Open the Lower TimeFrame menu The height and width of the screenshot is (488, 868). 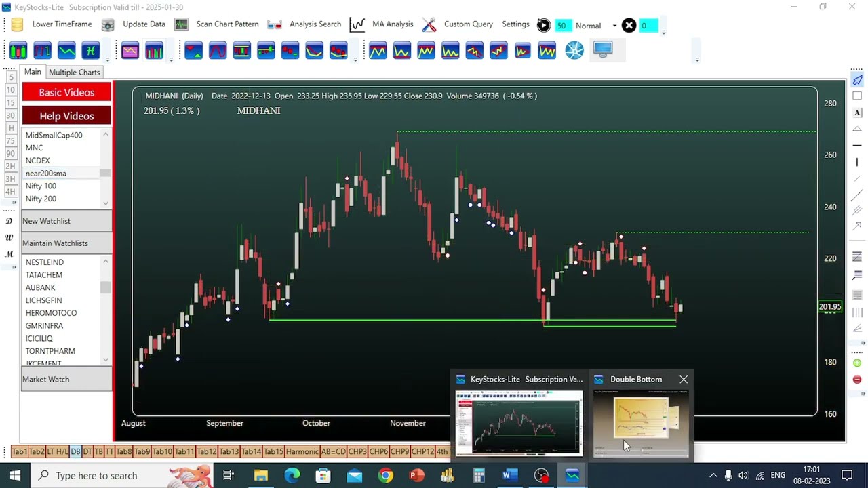62,24
